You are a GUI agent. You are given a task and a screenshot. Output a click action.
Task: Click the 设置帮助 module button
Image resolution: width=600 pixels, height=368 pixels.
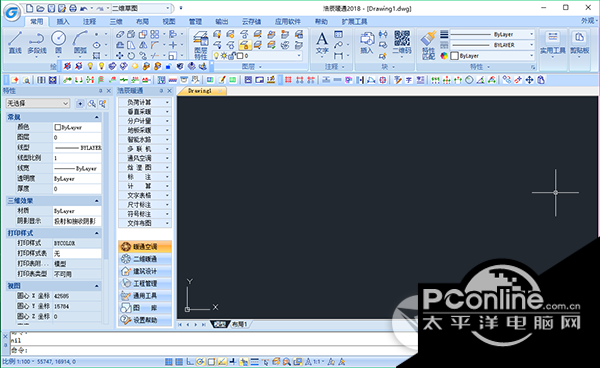[x=145, y=320]
